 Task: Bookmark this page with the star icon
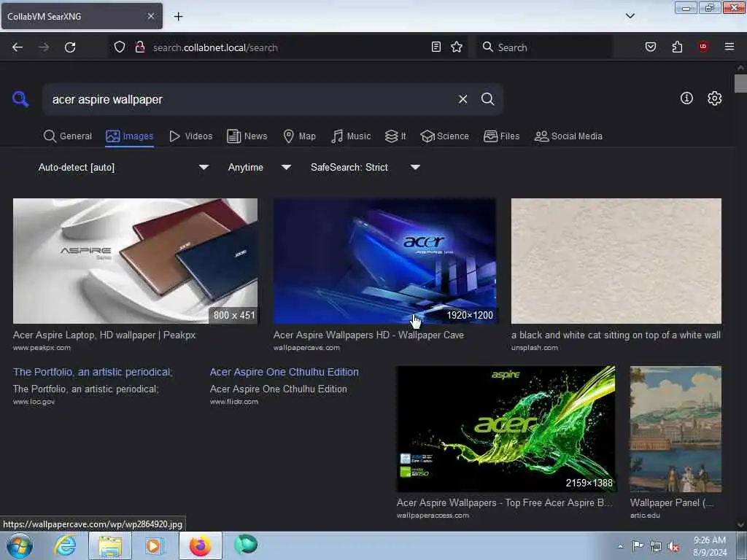click(x=457, y=47)
